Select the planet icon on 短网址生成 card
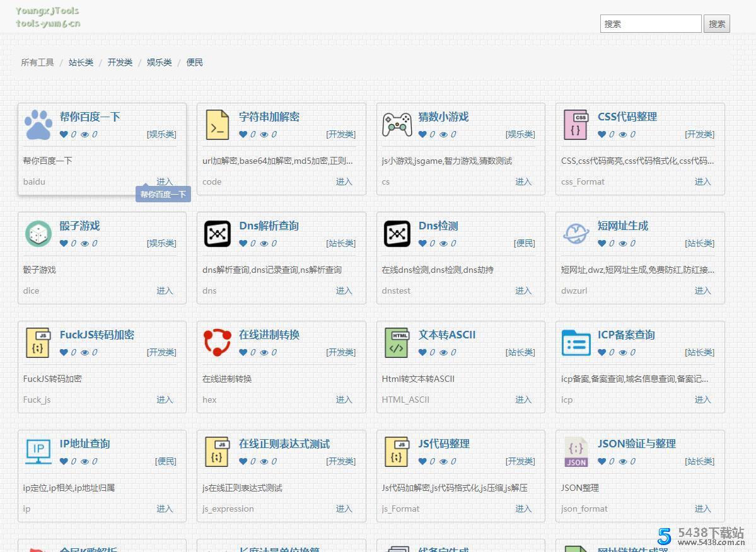The height and width of the screenshot is (552, 756). click(x=576, y=233)
